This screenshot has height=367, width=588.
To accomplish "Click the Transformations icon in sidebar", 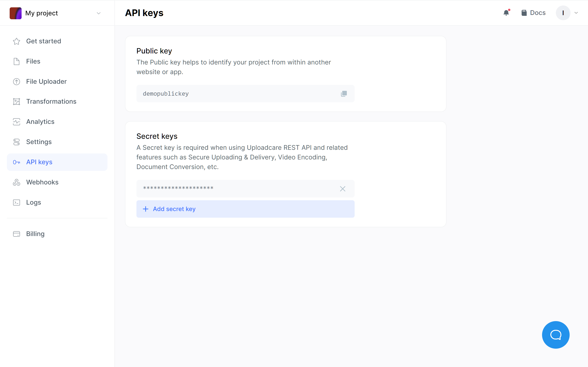I will (16, 101).
